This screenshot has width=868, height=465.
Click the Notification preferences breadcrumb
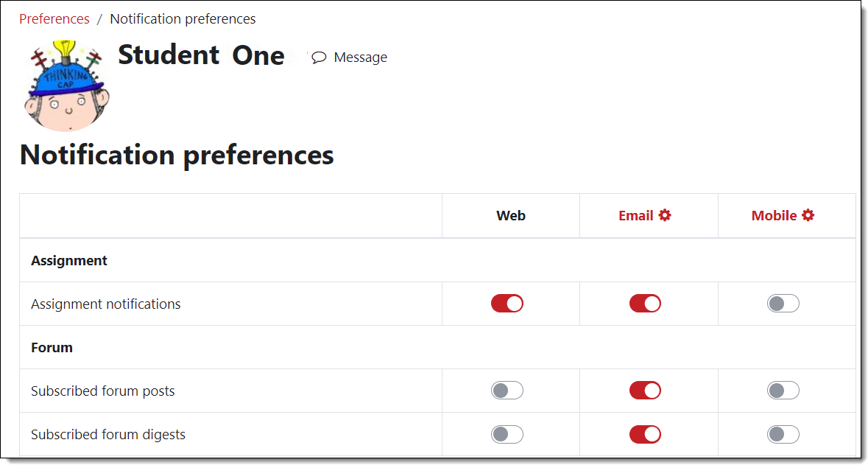pyautogui.click(x=183, y=18)
